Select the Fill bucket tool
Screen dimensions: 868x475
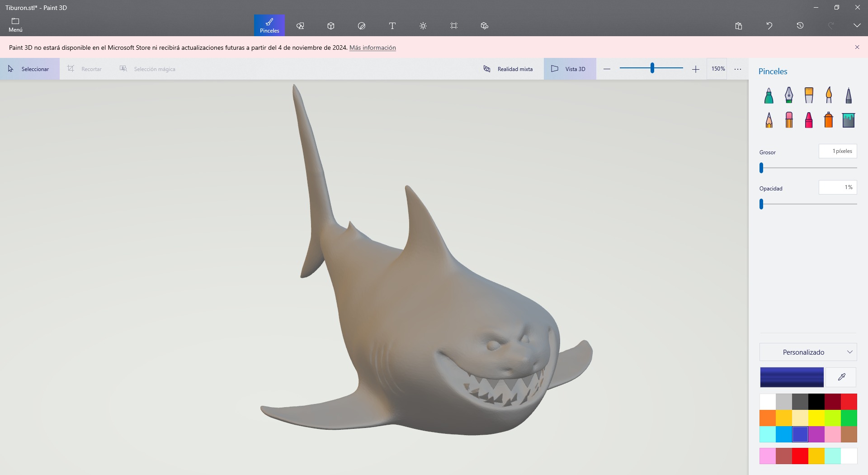tap(849, 120)
